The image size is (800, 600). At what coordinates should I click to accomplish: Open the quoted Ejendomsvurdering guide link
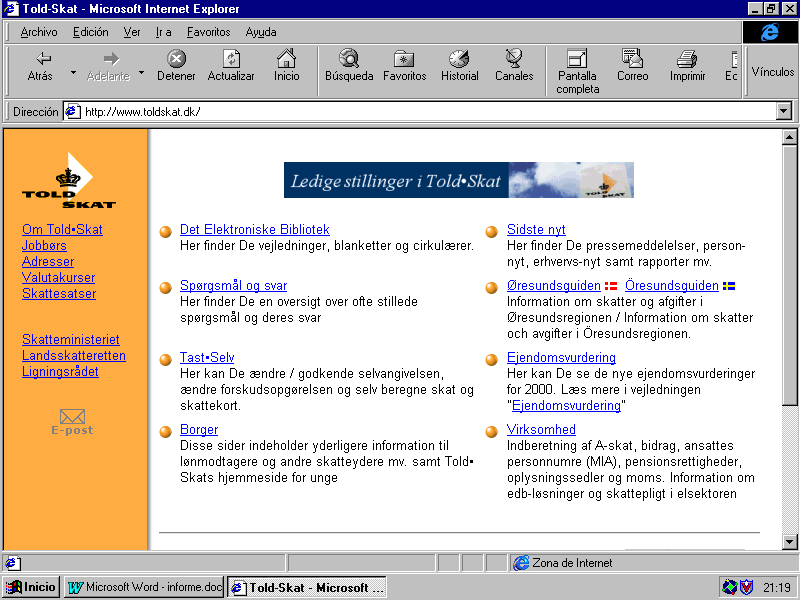[x=566, y=406]
